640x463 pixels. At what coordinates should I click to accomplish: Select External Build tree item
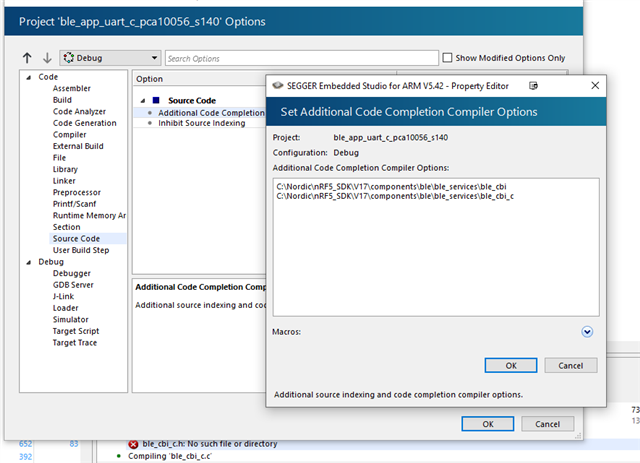click(x=78, y=146)
